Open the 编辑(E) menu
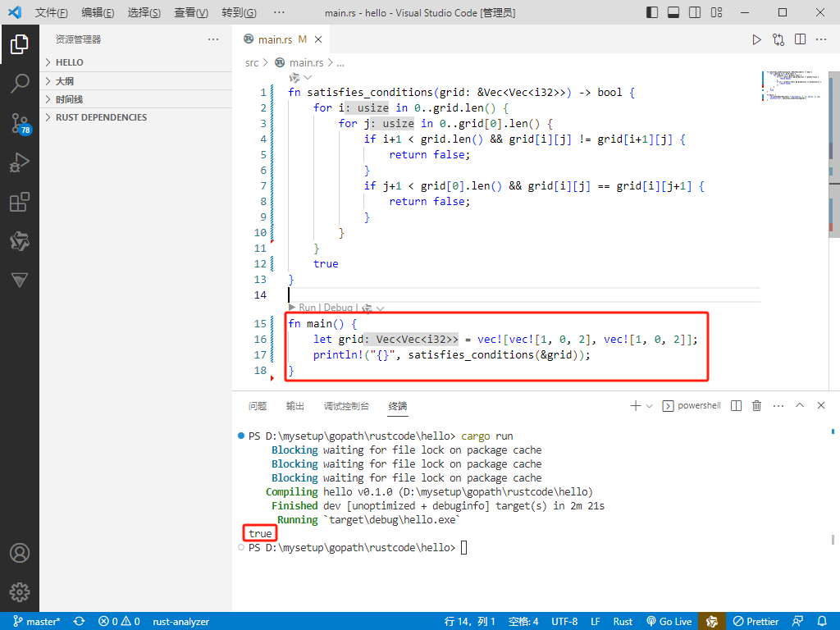The image size is (840, 630). point(98,13)
